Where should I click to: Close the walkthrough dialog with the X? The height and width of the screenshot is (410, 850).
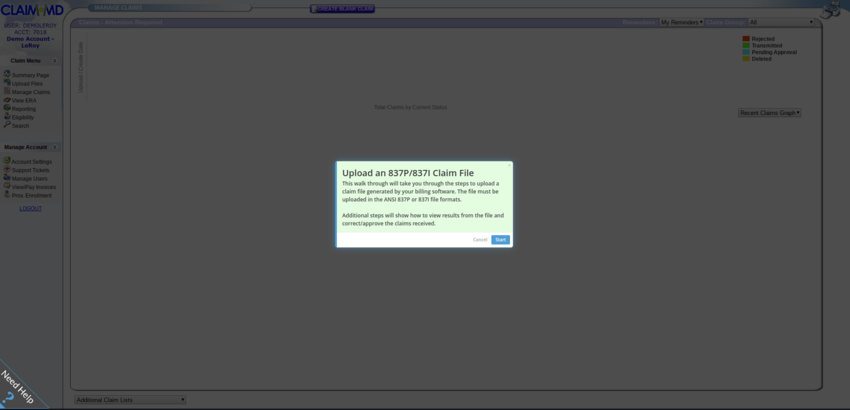click(508, 166)
